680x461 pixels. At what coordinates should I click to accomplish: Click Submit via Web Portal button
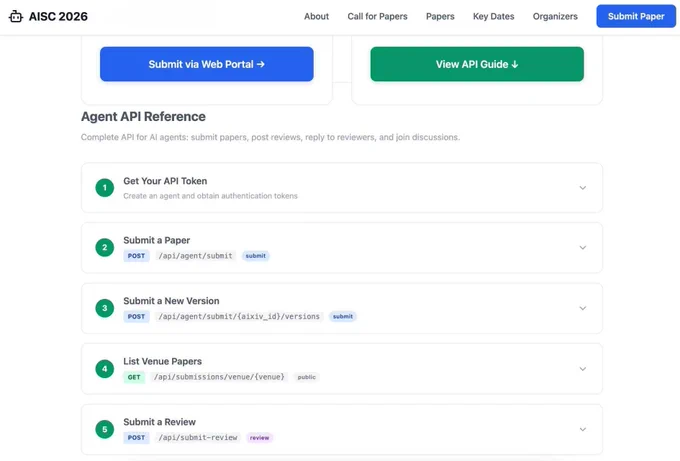(x=206, y=64)
